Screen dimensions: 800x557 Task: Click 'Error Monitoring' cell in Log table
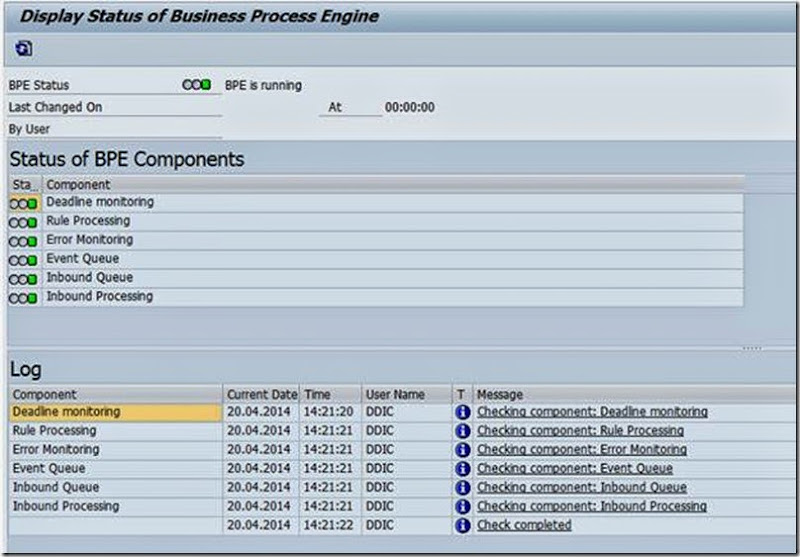pyautogui.click(x=115, y=450)
